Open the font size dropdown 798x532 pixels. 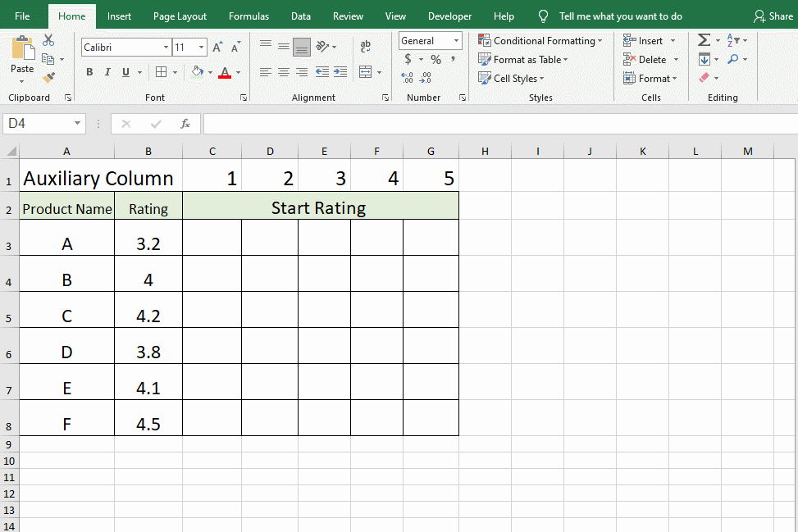pyautogui.click(x=202, y=48)
